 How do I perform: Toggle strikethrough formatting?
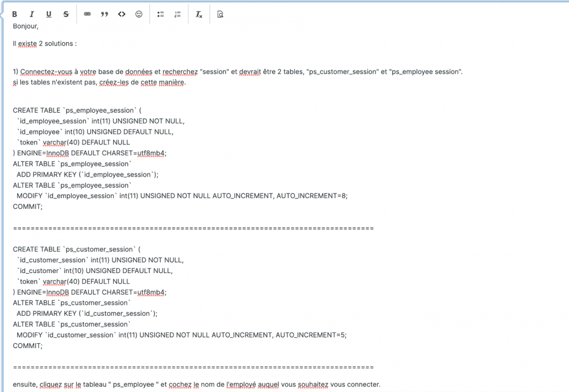pyautogui.click(x=65, y=14)
